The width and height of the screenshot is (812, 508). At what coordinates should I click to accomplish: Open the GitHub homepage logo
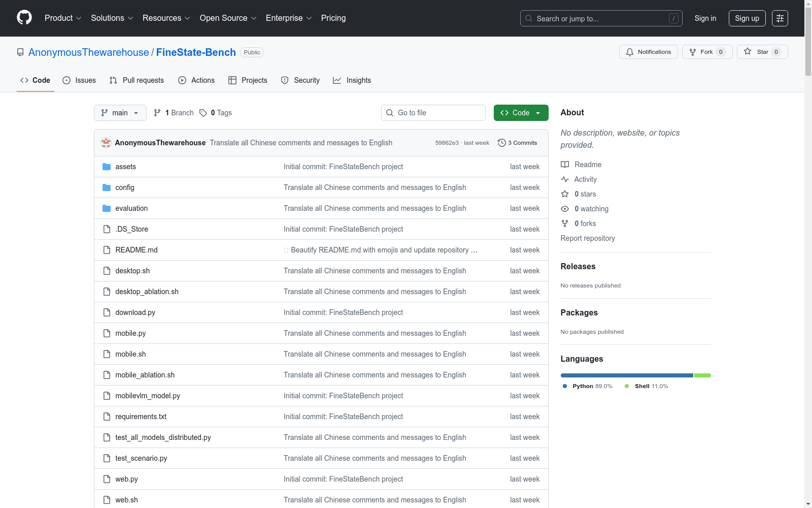tap(24, 18)
